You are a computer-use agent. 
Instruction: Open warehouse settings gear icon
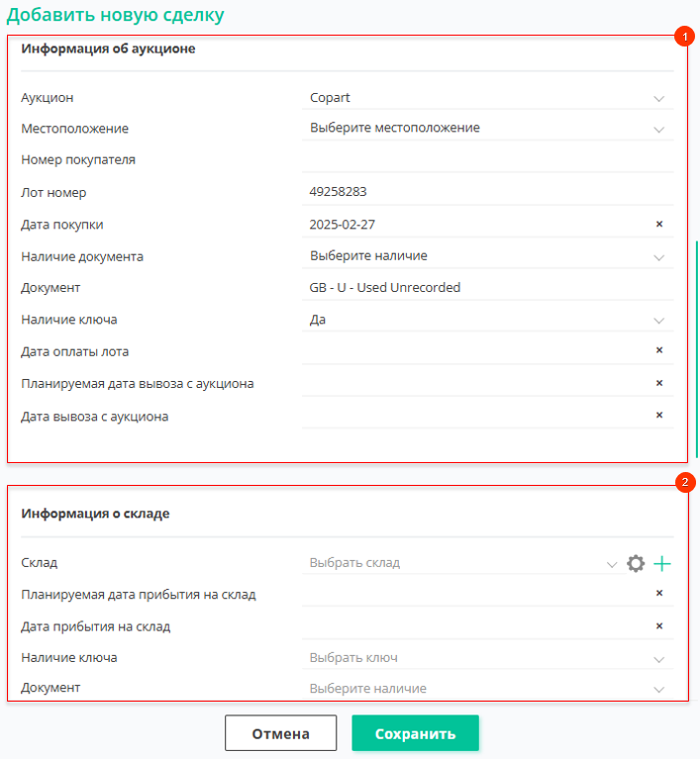coord(636,563)
